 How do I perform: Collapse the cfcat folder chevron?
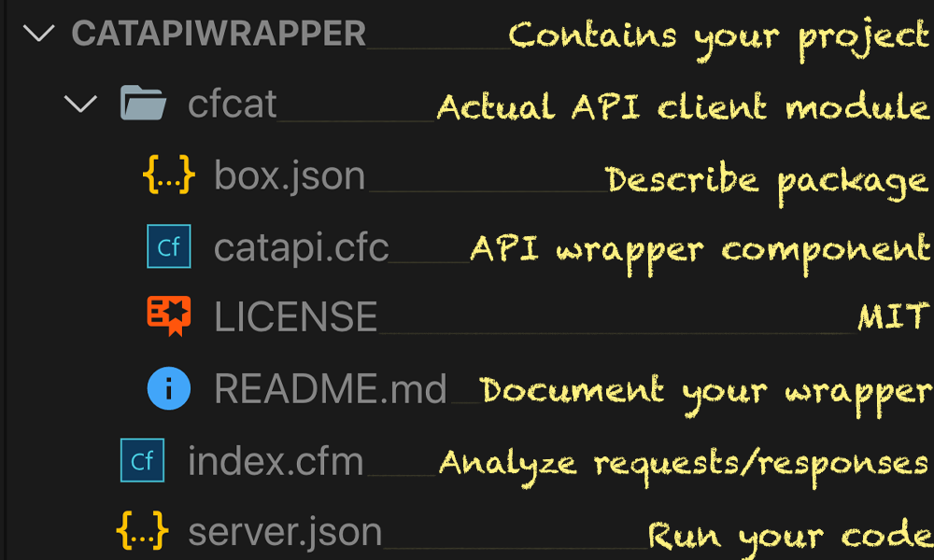[x=80, y=105]
